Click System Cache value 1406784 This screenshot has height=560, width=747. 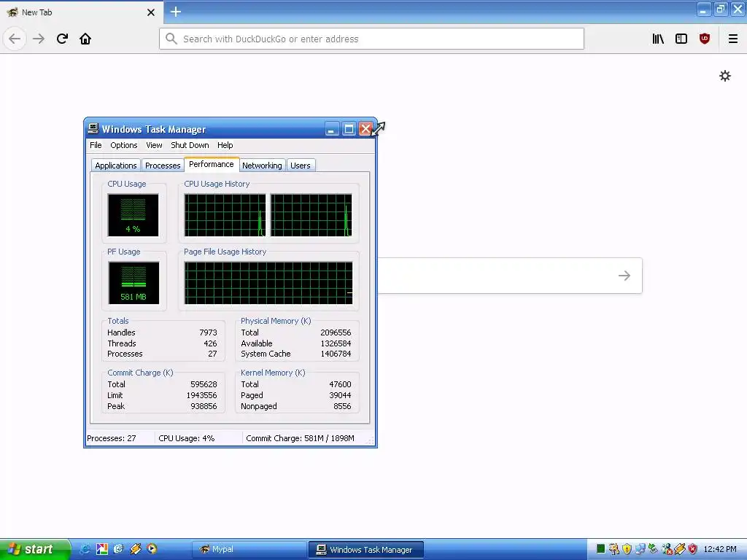tap(336, 354)
